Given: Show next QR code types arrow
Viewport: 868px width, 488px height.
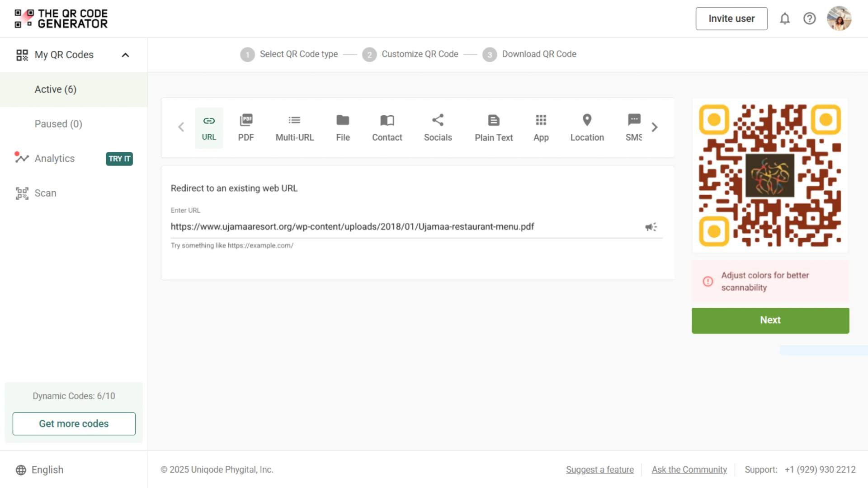Looking at the screenshot, I should coord(654,127).
